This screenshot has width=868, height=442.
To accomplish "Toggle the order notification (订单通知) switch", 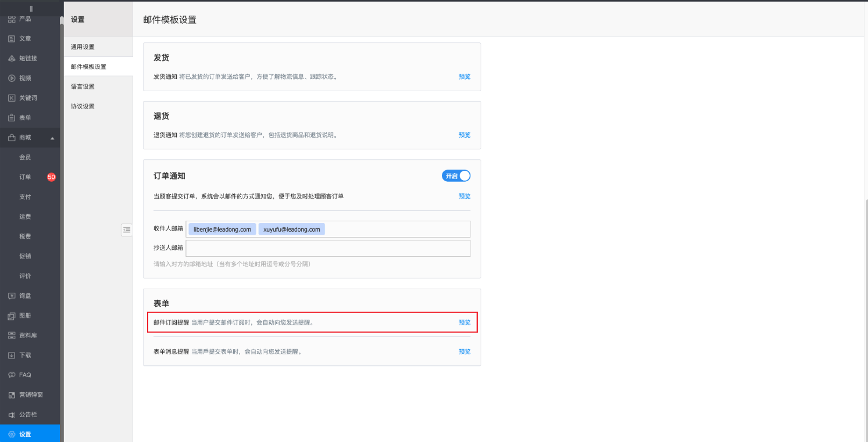I will (x=456, y=176).
